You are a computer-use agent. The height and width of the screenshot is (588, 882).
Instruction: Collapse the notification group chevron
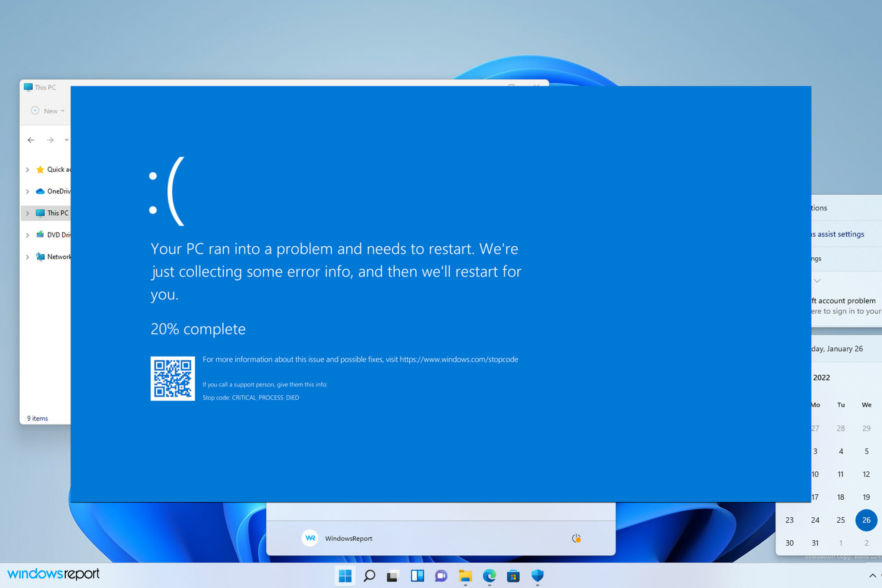coord(817,281)
